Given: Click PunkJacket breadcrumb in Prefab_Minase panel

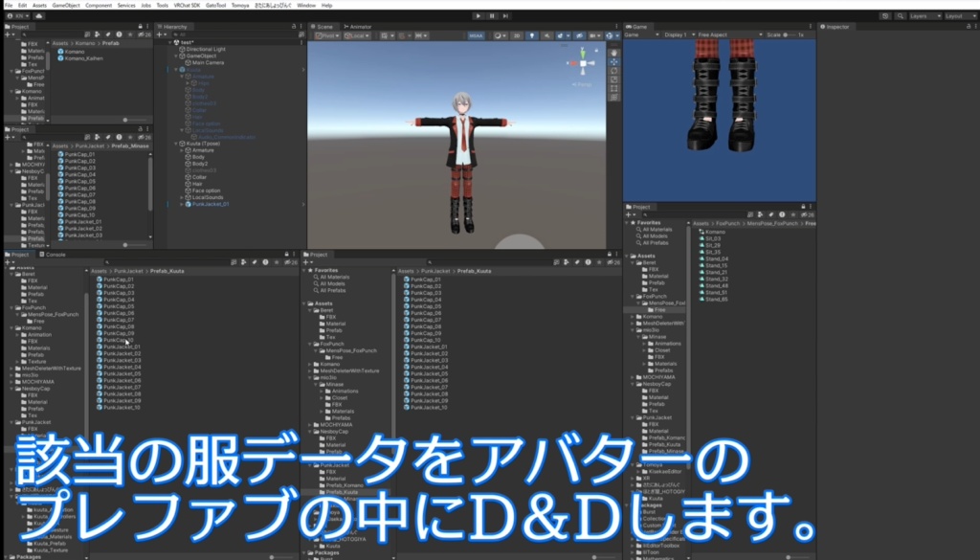Looking at the screenshot, I should click(x=89, y=146).
